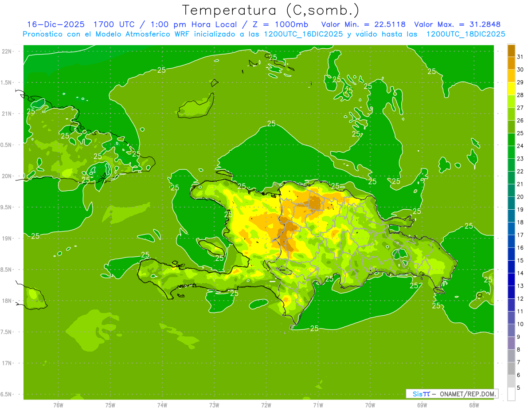Select the 'Z = 1000mb' level label

[x=280, y=24]
